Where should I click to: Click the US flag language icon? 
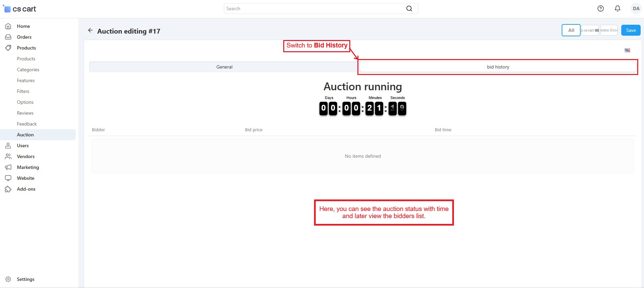pos(627,50)
